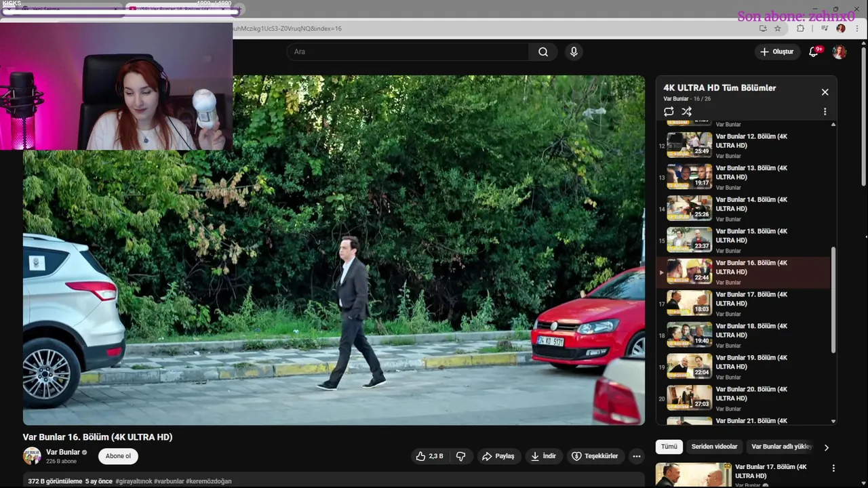868x488 pixels.
Task: Play Var Bunlar 19. Bölüm from playlist
Action: tap(744, 367)
